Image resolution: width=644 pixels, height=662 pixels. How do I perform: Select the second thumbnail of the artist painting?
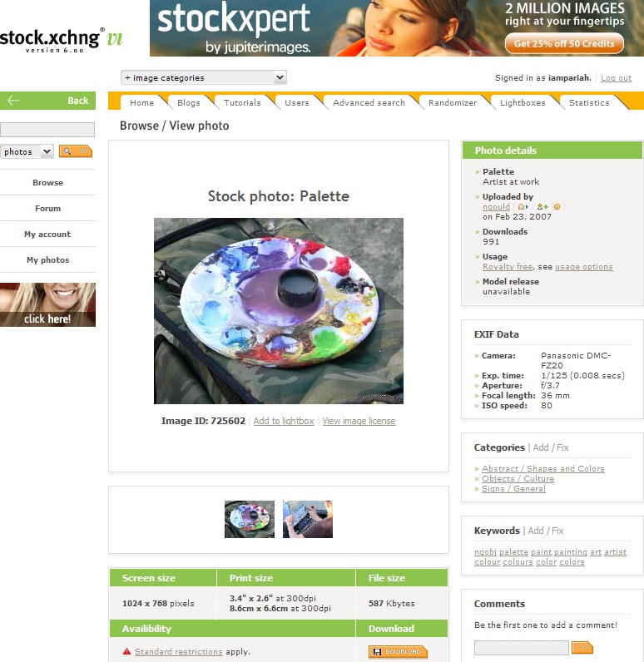[308, 519]
